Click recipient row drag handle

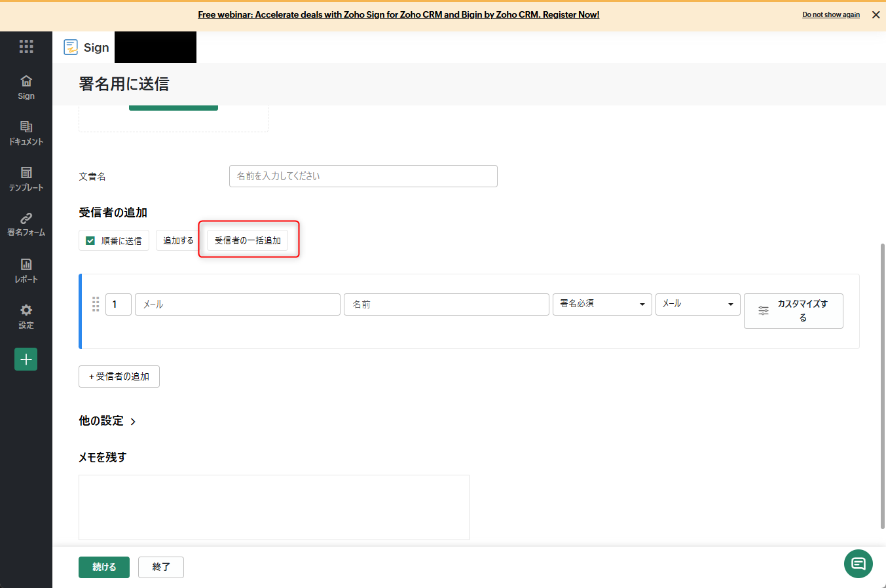(96, 304)
